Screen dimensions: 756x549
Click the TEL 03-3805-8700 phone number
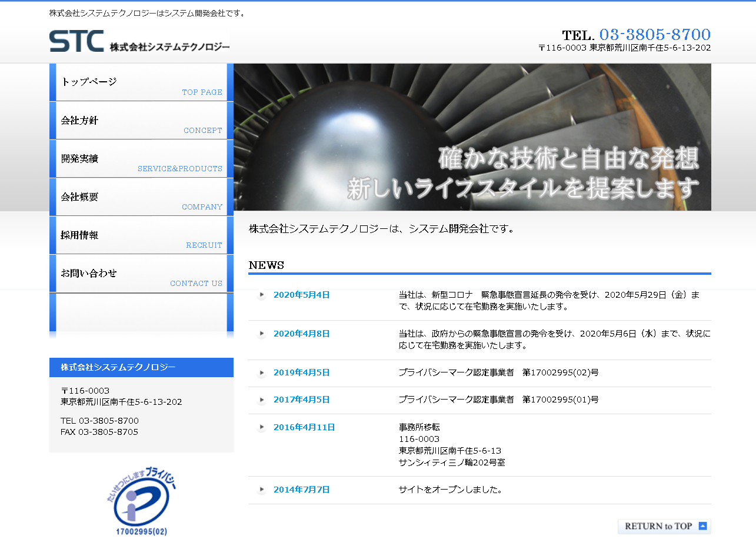(x=654, y=34)
